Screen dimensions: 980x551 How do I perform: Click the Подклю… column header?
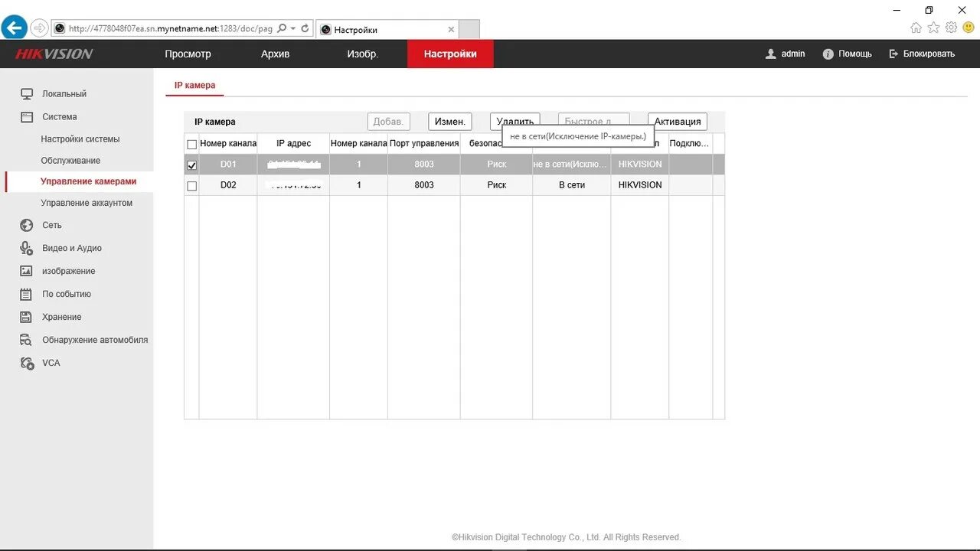(690, 143)
